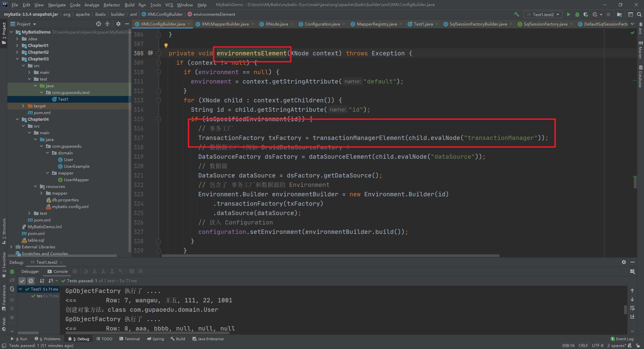This screenshot has width=644, height=349.
Task: Click the UTF-8 encoding in status bar
Action: coord(598,345)
